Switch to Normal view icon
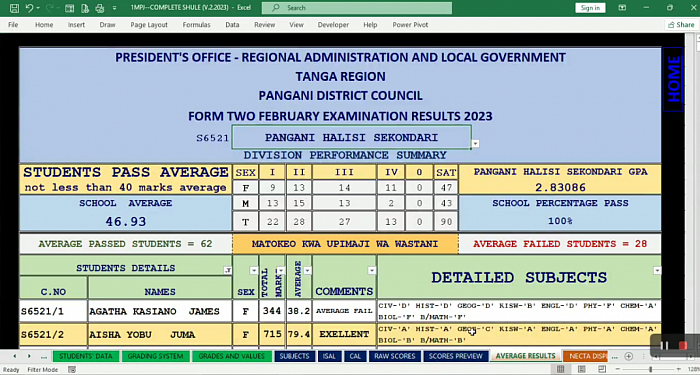 [x=560, y=369]
